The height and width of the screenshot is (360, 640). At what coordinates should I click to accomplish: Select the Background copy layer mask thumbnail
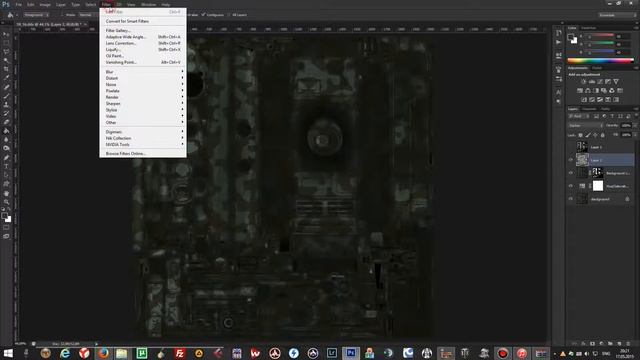point(598,173)
